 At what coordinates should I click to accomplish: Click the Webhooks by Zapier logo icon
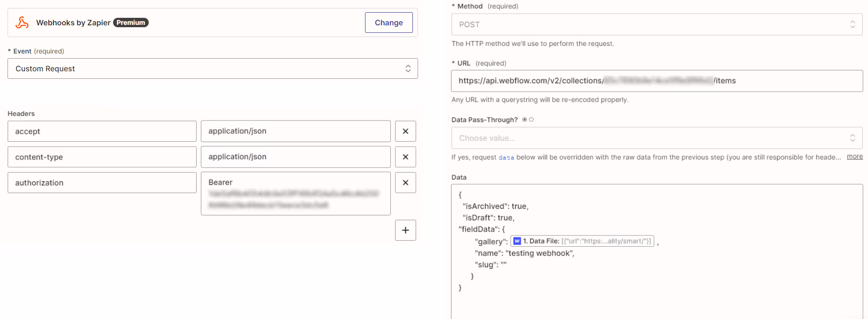tap(22, 23)
